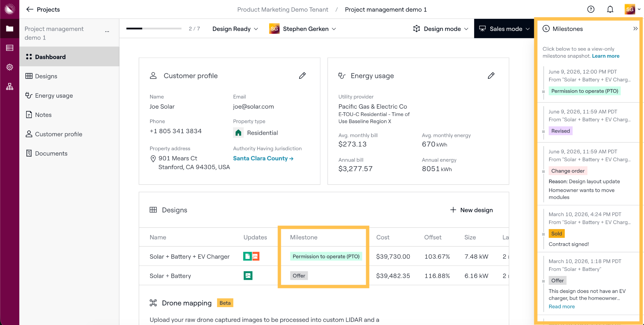The height and width of the screenshot is (325, 644).
Task: Click the Permission to operate (PTO) badge in Designs table
Action: click(x=326, y=256)
